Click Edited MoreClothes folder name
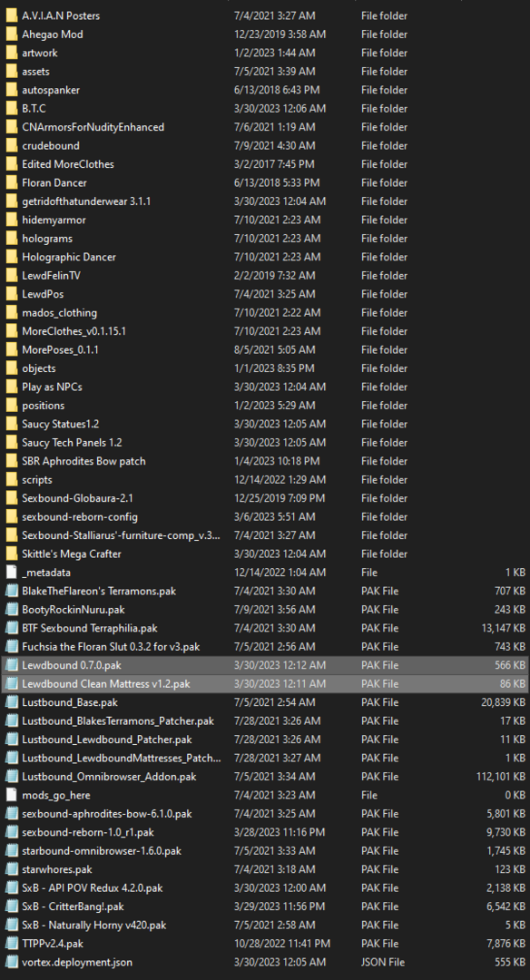The image size is (530, 980). 67,164
